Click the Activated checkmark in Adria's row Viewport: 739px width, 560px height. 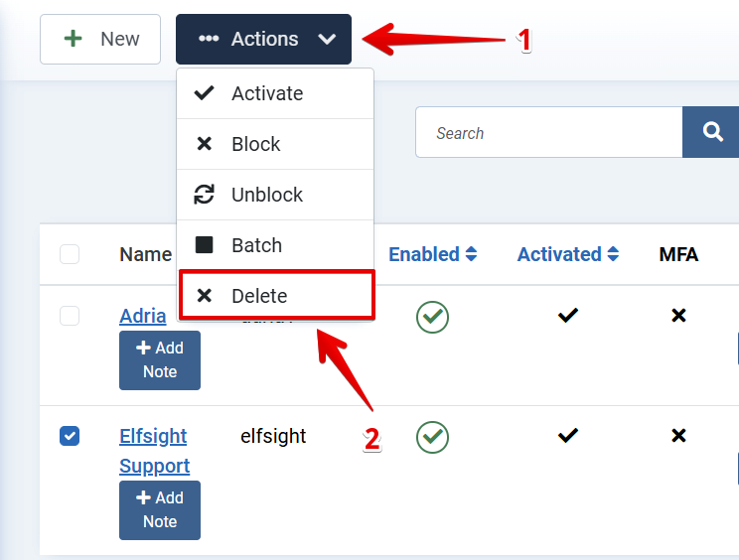(x=568, y=315)
